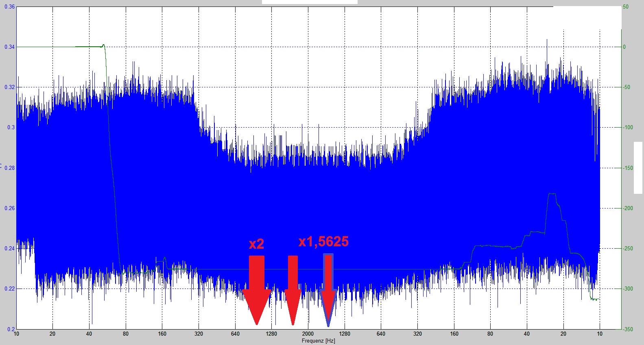
Task: Click the red x2 annotation text
Action: pyautogui.click(x=256, y=244)
